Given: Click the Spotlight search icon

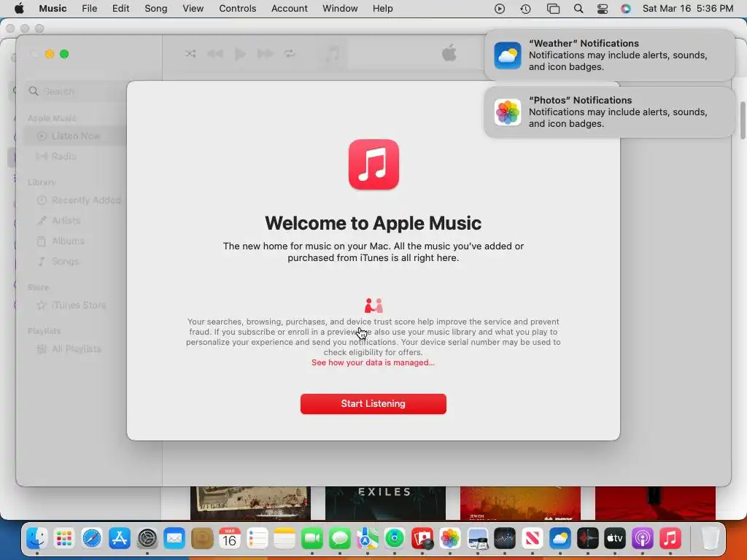Looking at the screenshot, I should (x=578, y=9).
